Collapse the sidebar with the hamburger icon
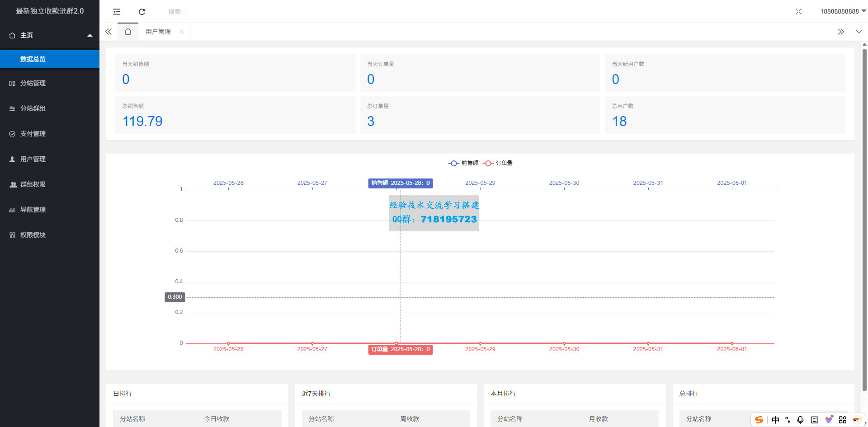Screen dimensions: 868x427 (x=117, y=12)
